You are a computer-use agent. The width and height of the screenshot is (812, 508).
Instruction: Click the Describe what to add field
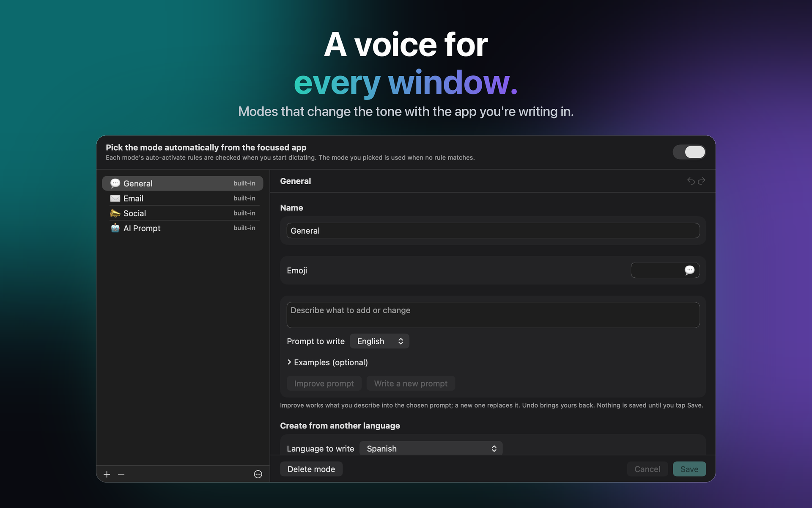coord(493,315)
